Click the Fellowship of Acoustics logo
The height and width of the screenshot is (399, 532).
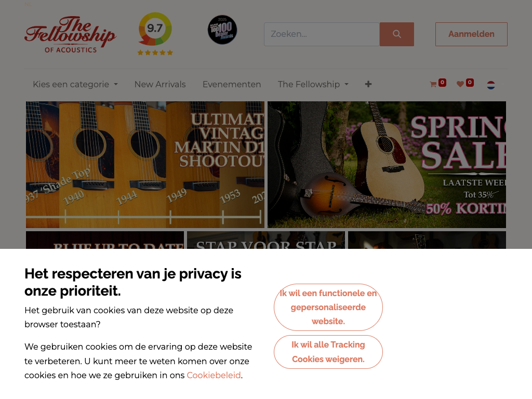pyautogui.click(x=70, y=35)
